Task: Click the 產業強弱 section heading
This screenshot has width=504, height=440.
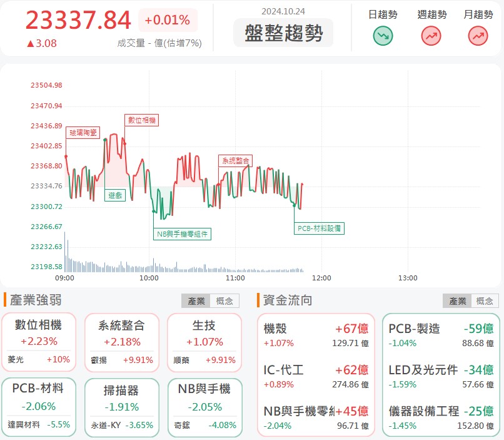Action: click(x=36, y=300)
